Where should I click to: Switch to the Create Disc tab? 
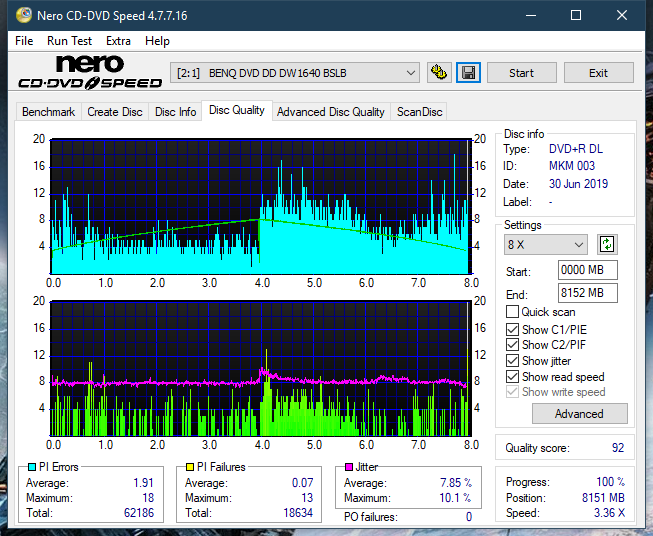pyautogui.click(x=115, y=112)
